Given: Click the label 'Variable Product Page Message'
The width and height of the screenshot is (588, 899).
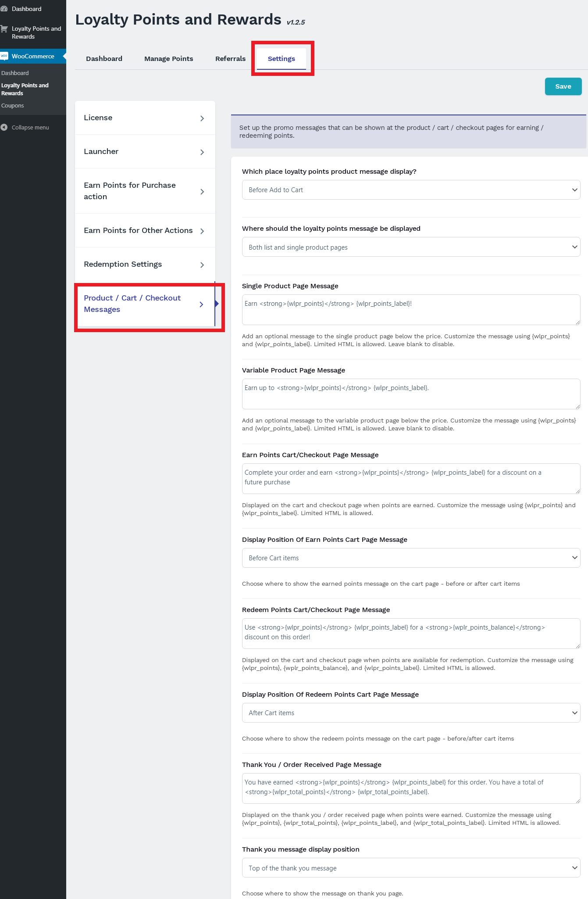Looking at the screenshot, I should pos(293,370).
